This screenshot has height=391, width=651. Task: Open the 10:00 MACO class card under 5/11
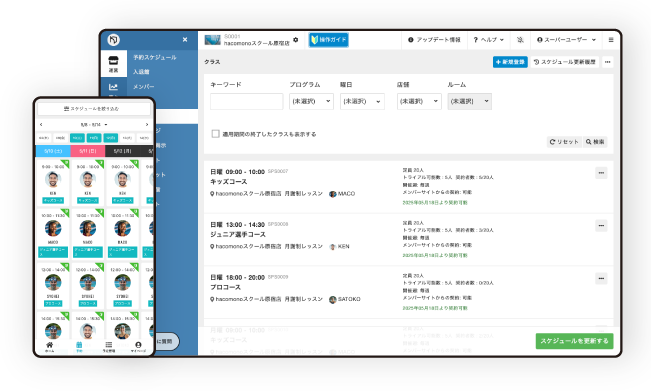pos(88,233)
